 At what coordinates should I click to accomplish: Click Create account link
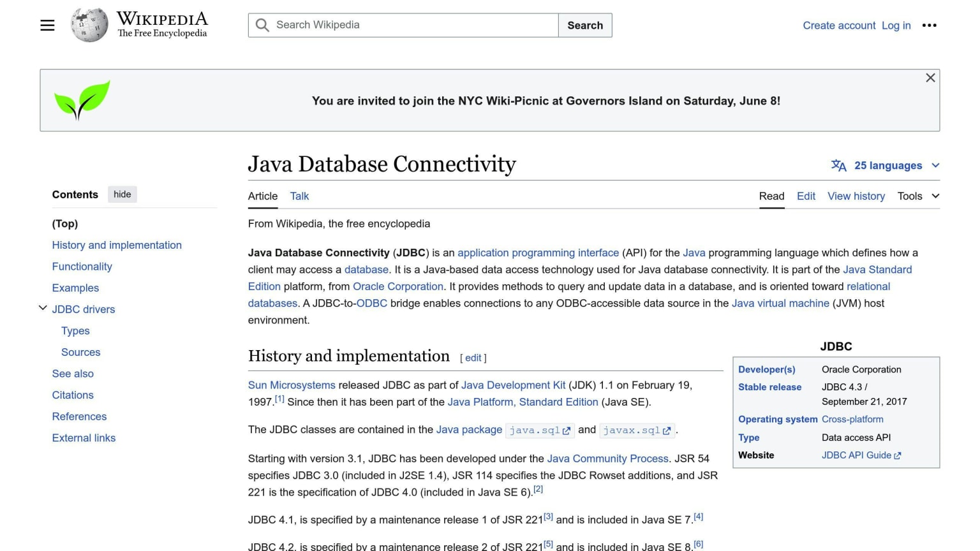[x=839, y=26]
